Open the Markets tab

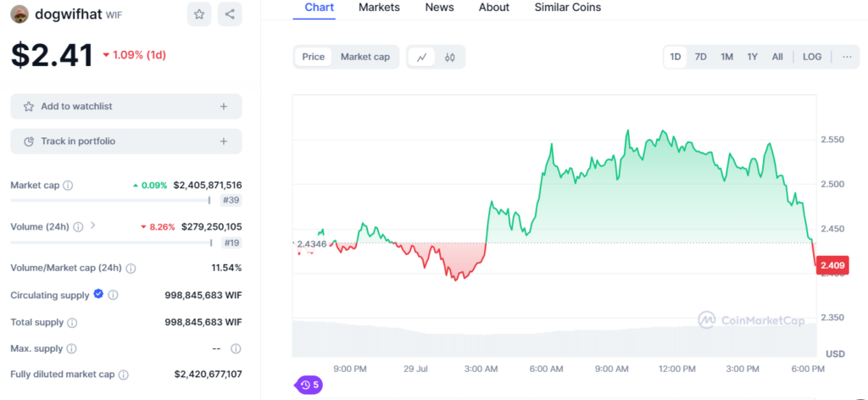tap(379, 8)
